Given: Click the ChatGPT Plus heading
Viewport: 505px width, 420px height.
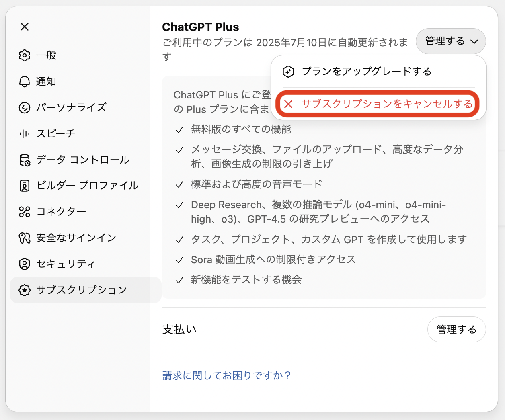Looking at the screenshot, I should 201,27.
